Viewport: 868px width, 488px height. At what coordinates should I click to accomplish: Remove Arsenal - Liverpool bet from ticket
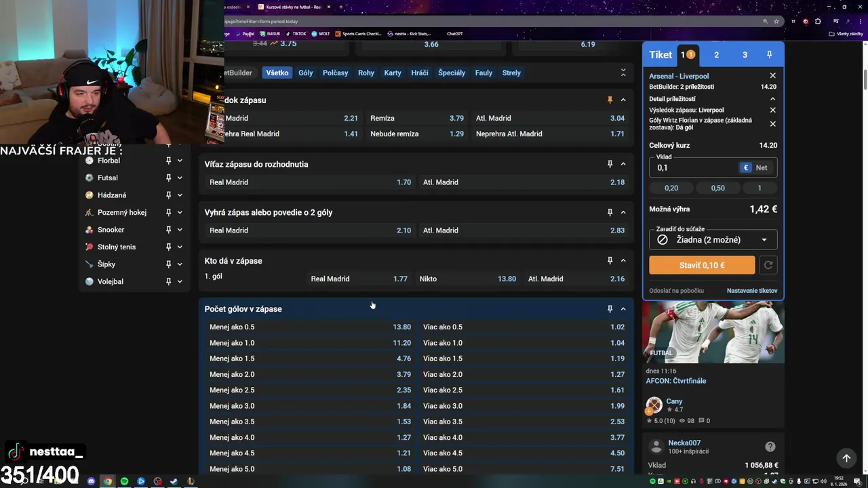(772, 76)
